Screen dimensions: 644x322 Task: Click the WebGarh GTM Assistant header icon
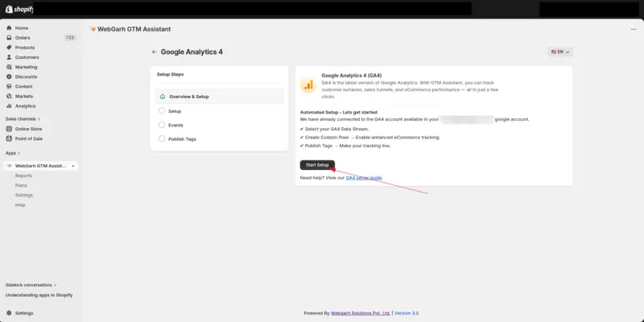click(93, 29)
